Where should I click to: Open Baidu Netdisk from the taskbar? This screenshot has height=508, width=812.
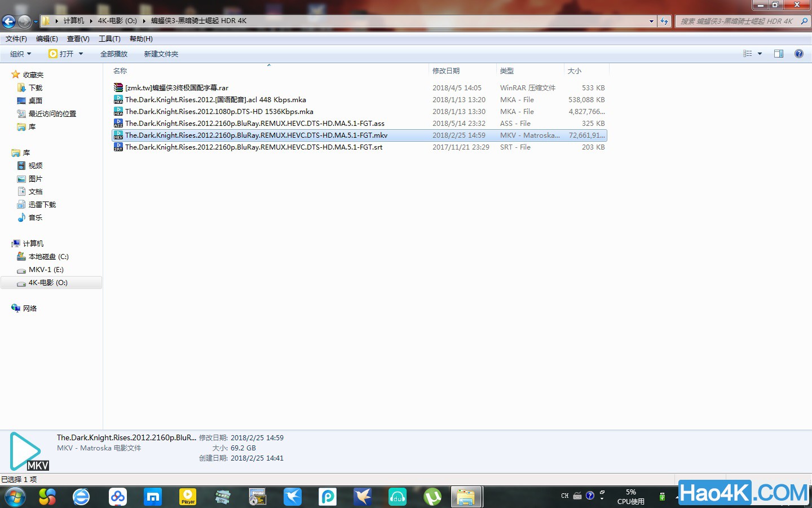tap(118, 497)
